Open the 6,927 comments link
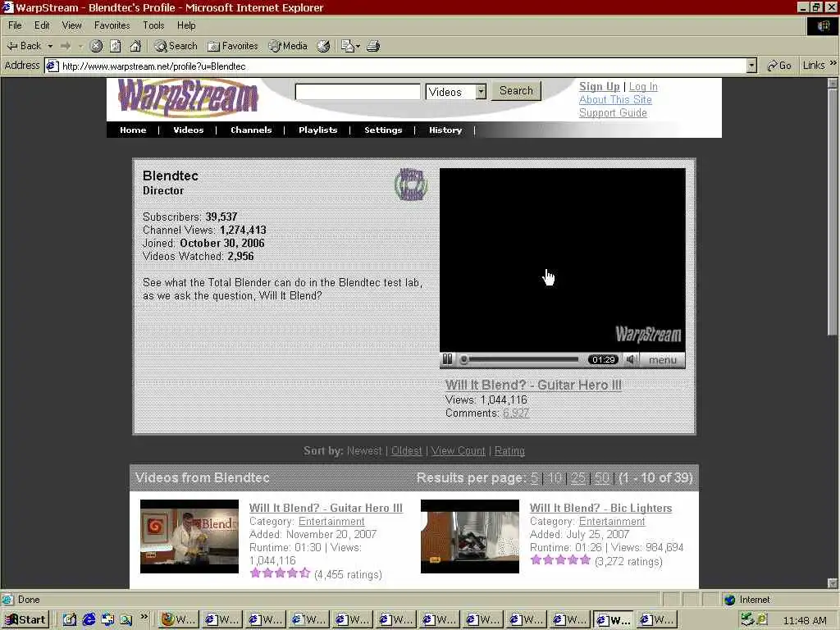 516,413
